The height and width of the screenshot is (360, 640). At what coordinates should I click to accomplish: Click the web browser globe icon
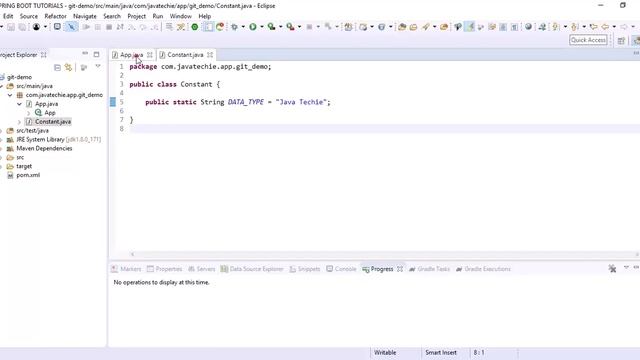tap(529, 27)
